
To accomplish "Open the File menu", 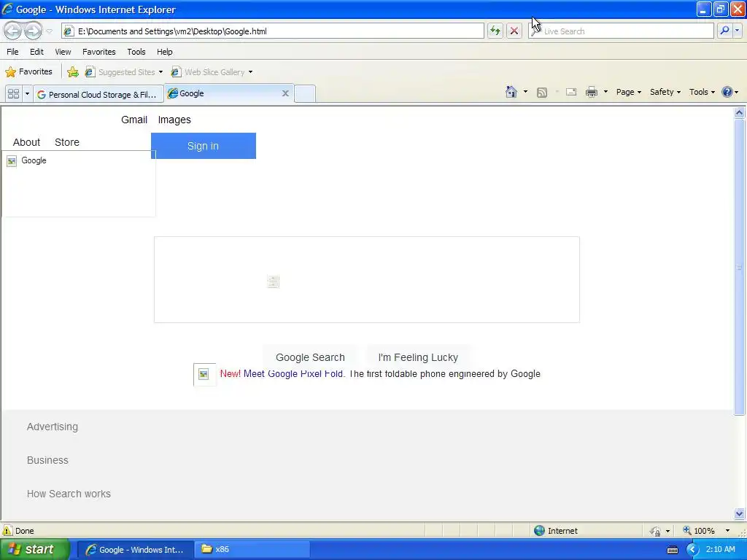I will pos(12,52).
